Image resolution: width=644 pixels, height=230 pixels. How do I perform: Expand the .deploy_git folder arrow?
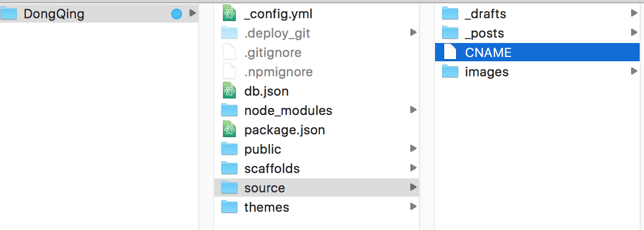413,33
